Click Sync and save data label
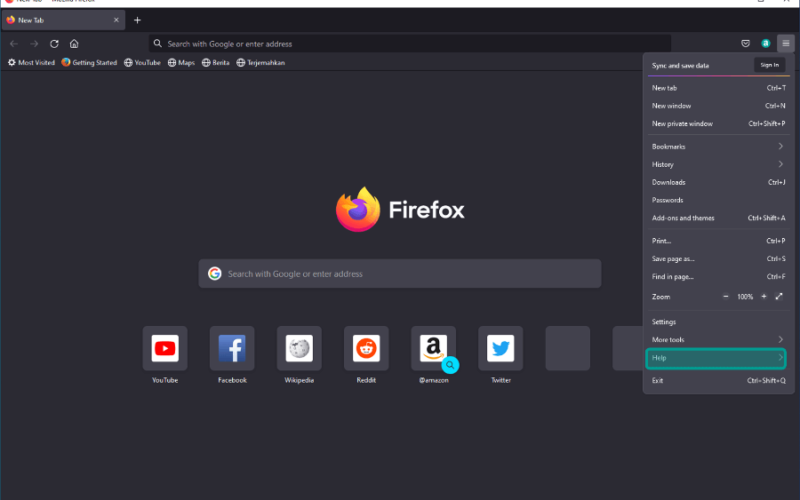 tap(680, 66)
